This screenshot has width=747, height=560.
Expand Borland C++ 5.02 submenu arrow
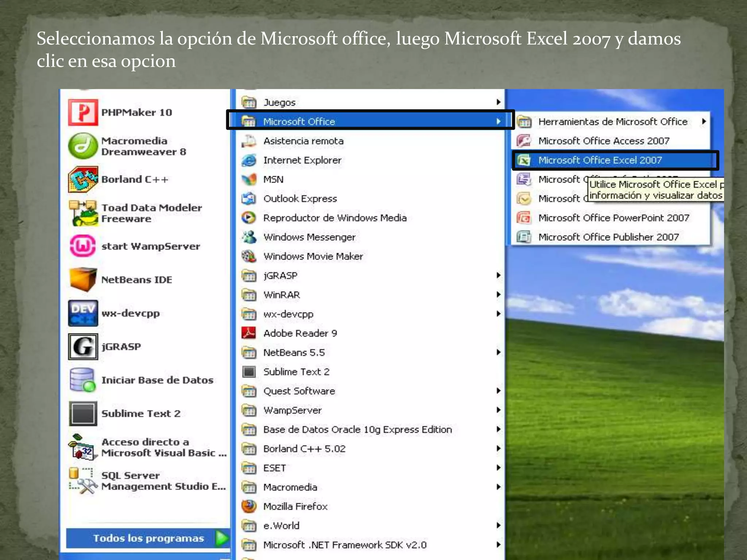click(x=498, y=448)
